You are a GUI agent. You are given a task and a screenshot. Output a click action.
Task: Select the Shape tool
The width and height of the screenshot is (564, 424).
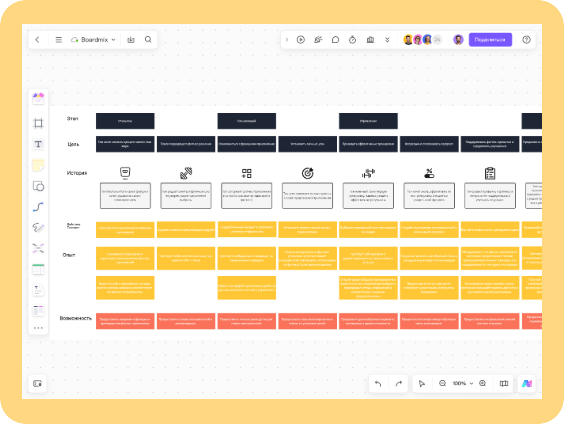click(x=38, y=186)
